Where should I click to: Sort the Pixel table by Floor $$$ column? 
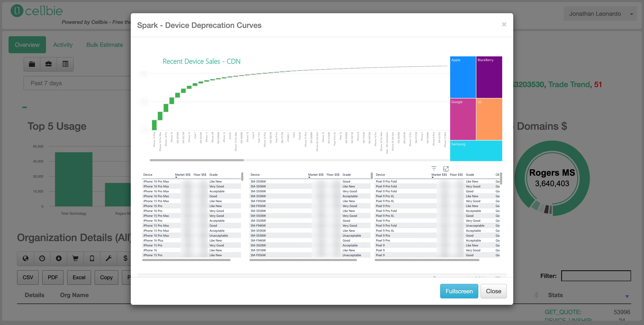pos(456,175)
